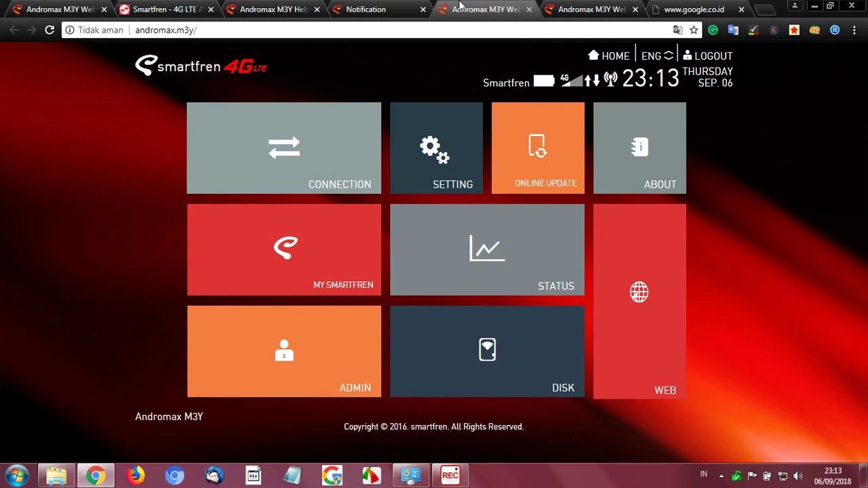Click the 23:13 clock display
The image size is (868, 488).
(x=650, y=79)
